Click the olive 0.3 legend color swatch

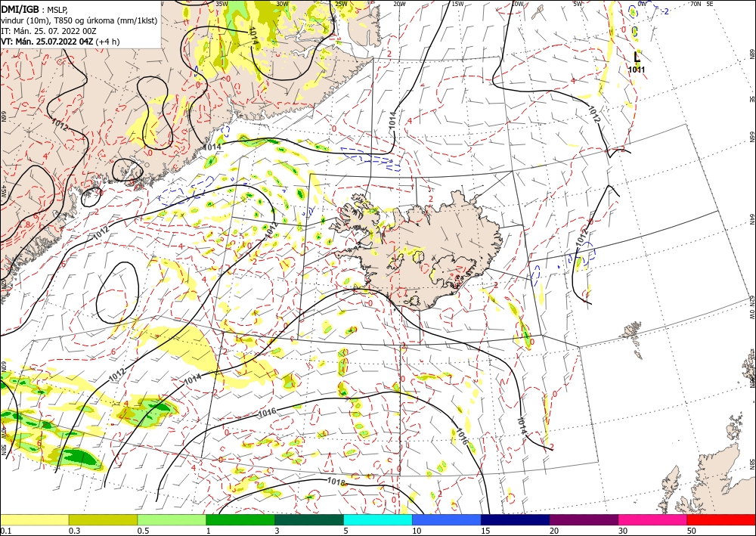point(103,519)
